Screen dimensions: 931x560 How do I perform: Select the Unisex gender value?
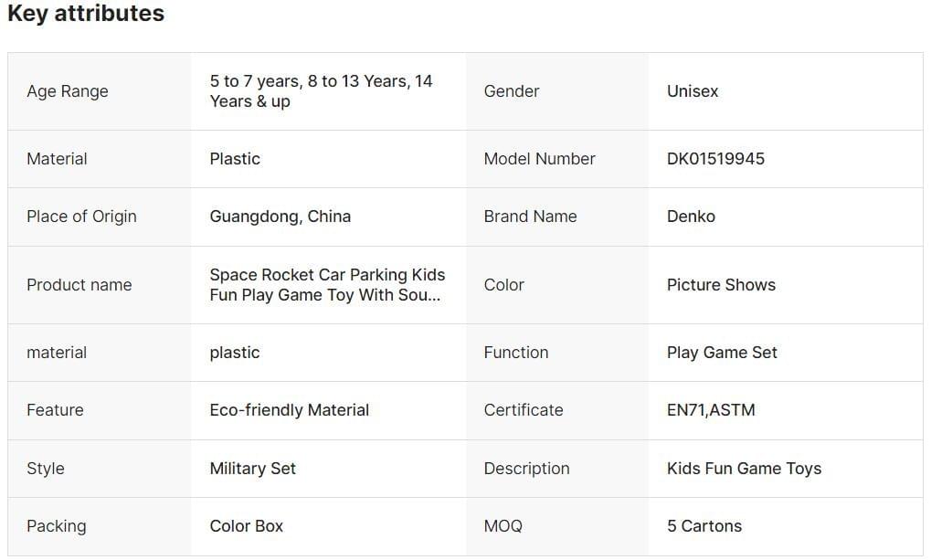[x=693, y=91]
